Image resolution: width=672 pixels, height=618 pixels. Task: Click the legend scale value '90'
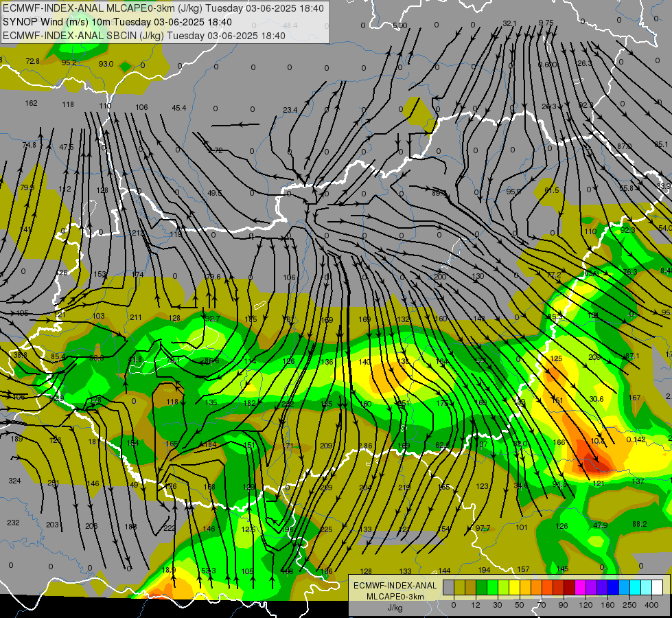click(563, 605)
